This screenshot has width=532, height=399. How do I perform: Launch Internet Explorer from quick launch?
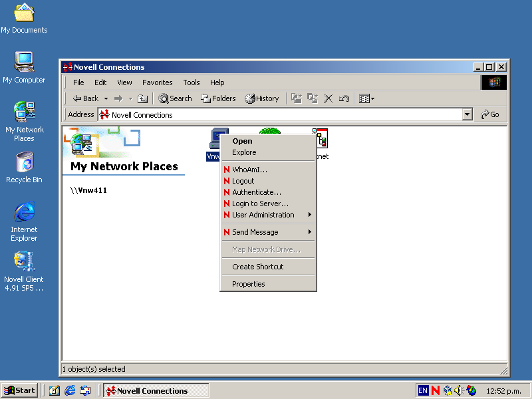click(70, 390)
